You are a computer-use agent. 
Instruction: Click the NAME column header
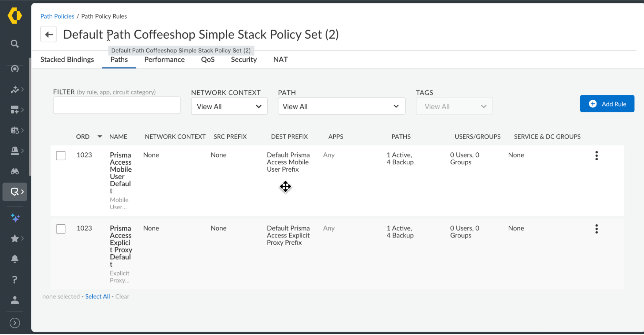pos(118,136)
